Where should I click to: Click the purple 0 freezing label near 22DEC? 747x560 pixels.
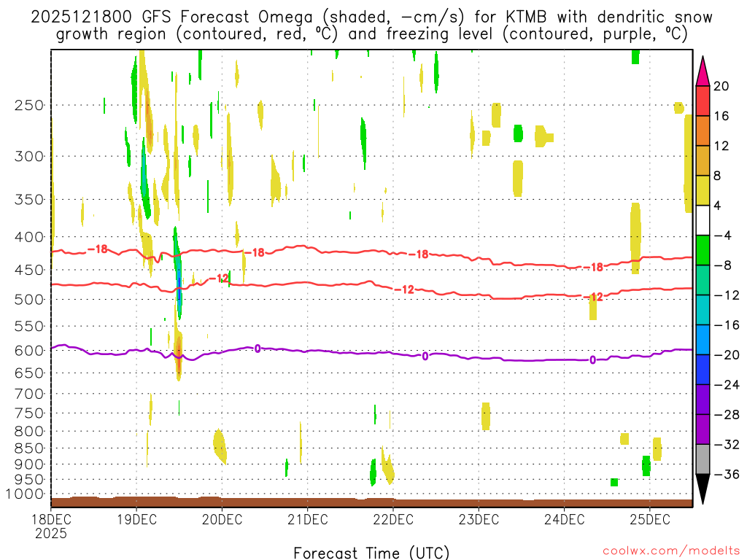pyautogui.click(x=425, y=356)
